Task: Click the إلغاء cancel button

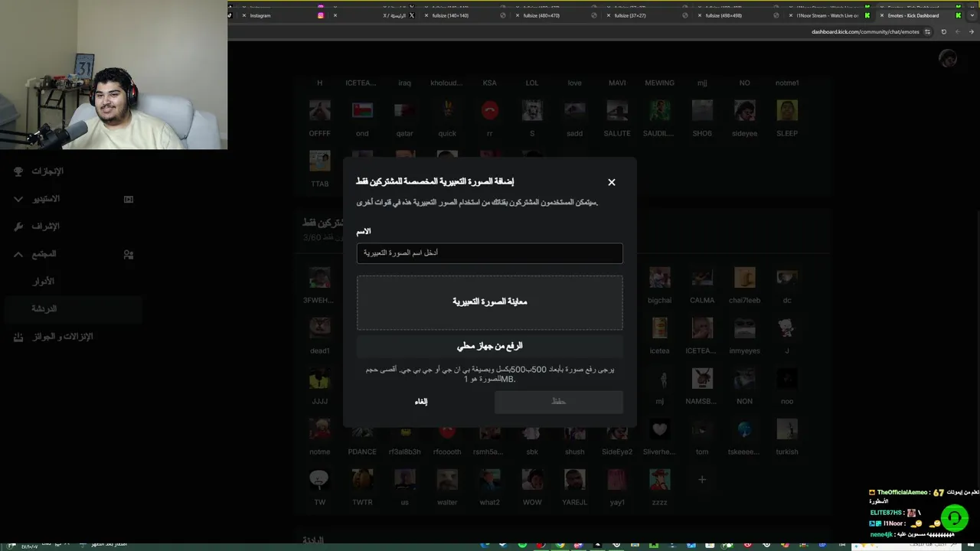Action: [421, 402]
